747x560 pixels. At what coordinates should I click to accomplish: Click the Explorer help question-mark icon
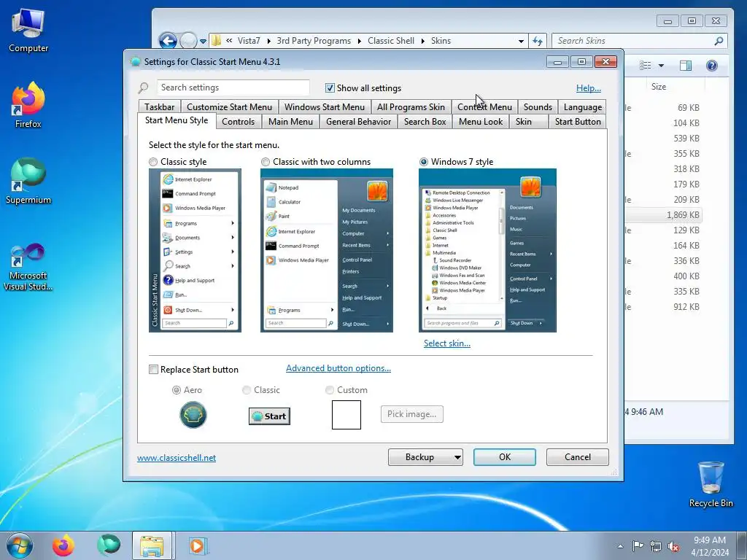click(712, 66)
